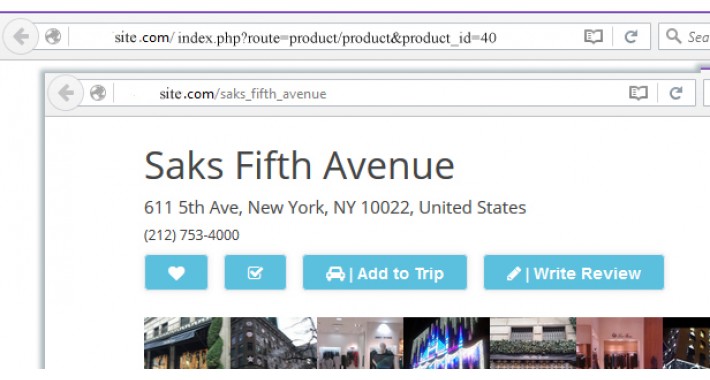Click the Add to Trip button

click(385, 272)
